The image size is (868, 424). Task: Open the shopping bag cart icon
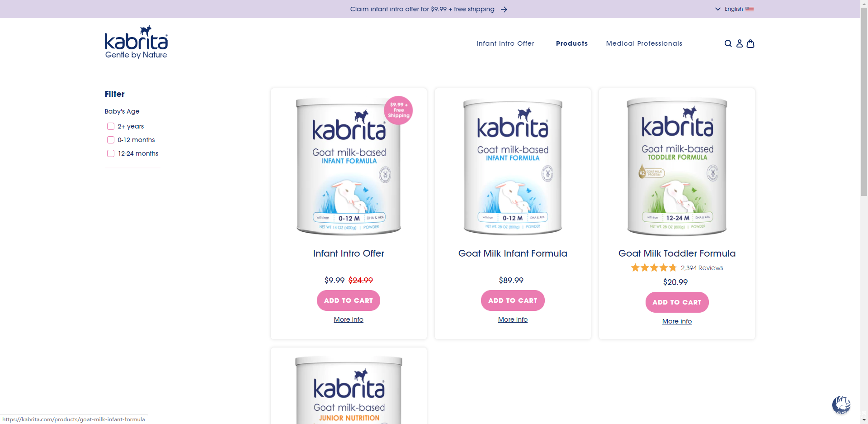pos(750,43)
